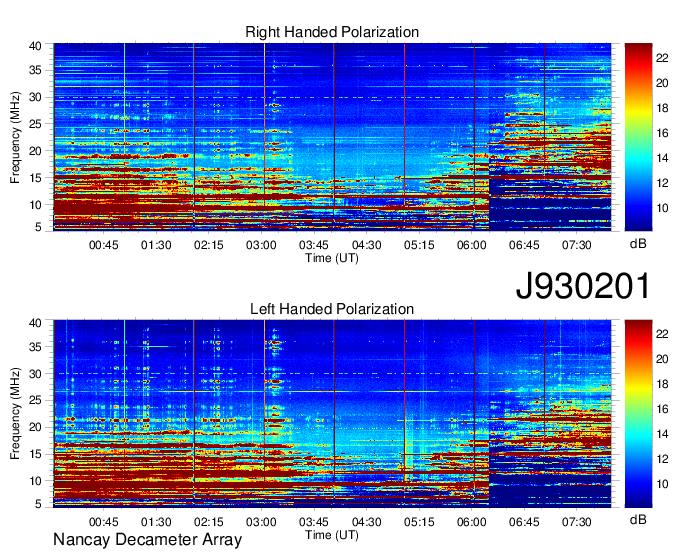Viewport: 680px width, 552px height.
Task: Click 35 frequency tick on Right Handed plot
Action: coord(35,70)
